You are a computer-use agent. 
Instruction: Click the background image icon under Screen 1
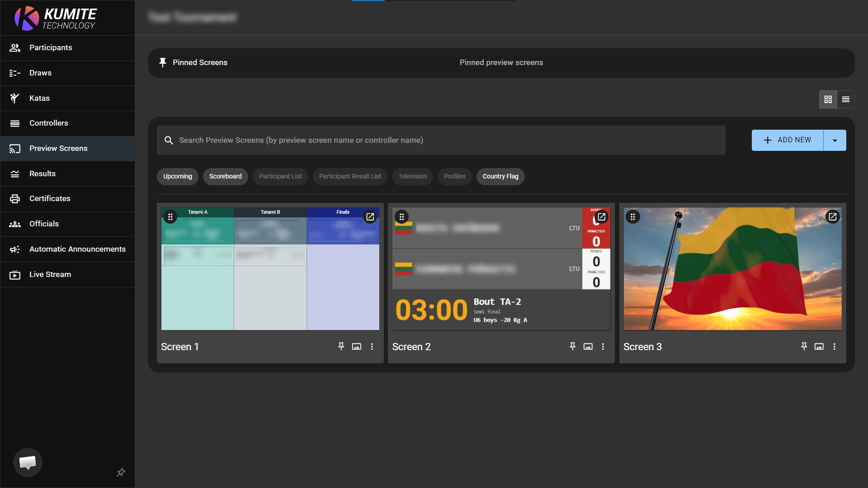(357, 347)
